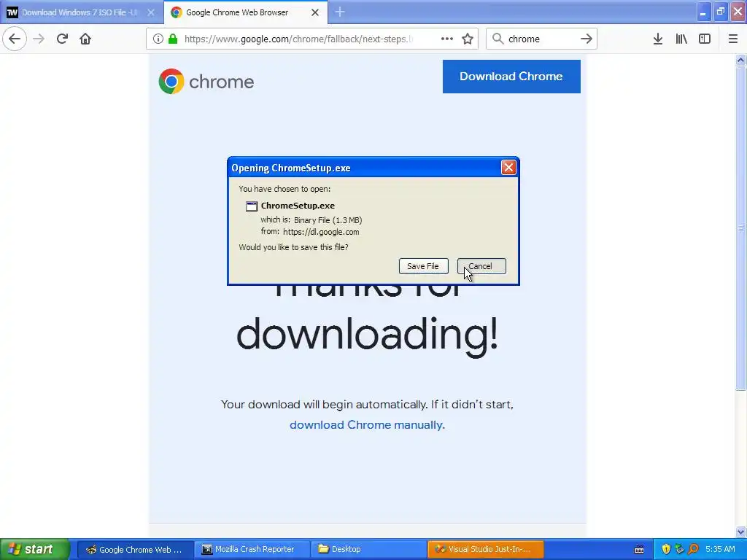Open the Firefox home page icon
Screen dimensions: 747x560
click(x=85, y=39)
